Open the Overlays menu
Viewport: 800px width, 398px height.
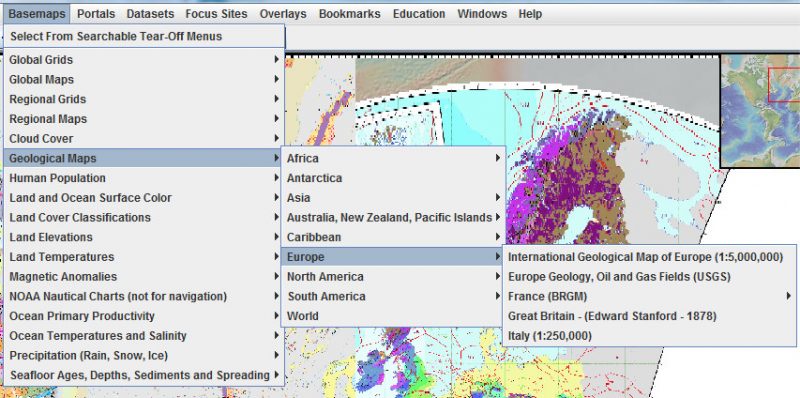tap(283, 14)
